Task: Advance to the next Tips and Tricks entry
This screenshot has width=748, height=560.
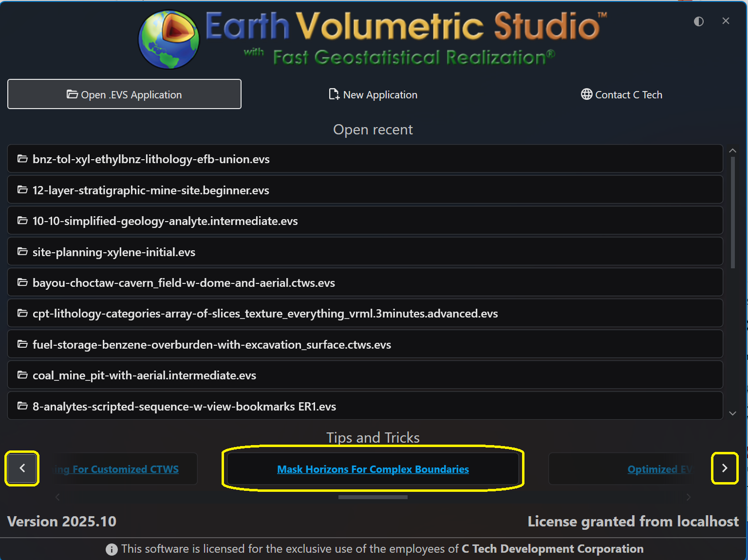Action: [725, 468]
